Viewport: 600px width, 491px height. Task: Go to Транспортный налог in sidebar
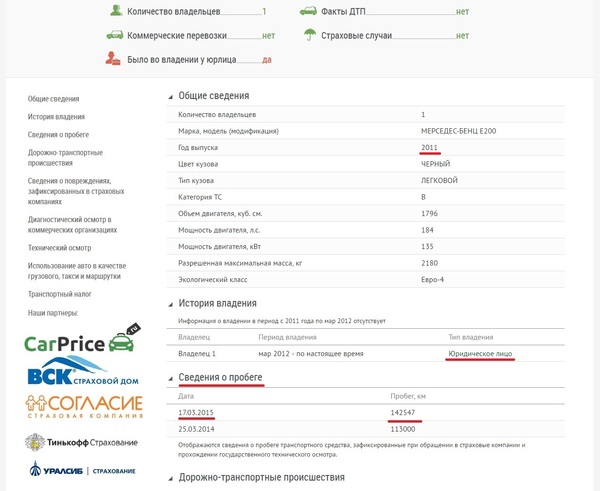[60, 294]
